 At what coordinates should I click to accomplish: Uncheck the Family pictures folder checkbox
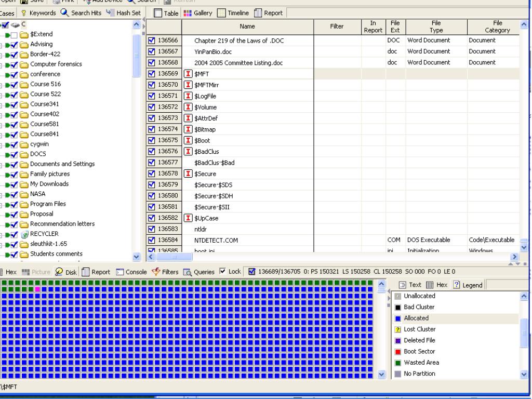(x=14, y=175)
